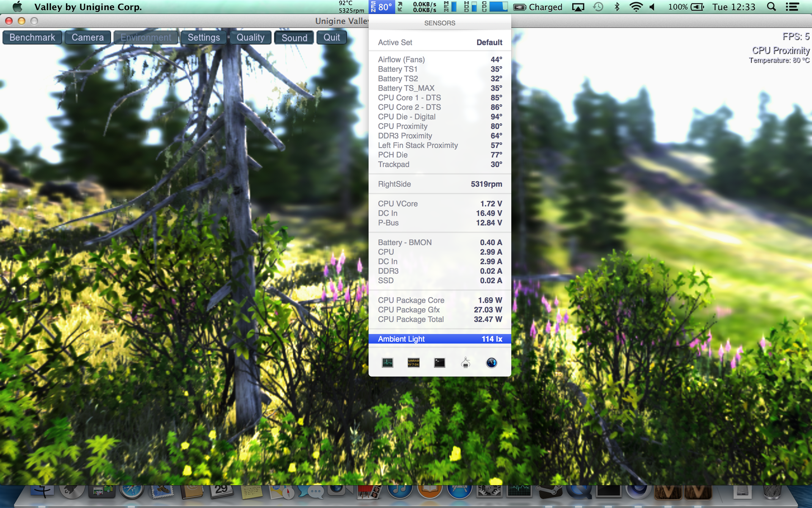The height and width of the screenshot is (508, 812).
Task: Select the DDR3 Proximity row
Action: [x=440, y=136]
